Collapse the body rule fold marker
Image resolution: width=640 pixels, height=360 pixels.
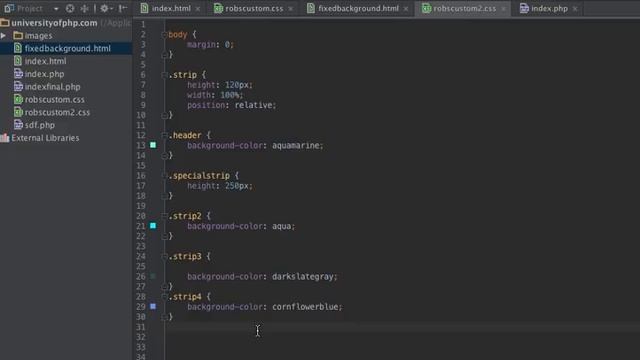(x=164, y=35)
